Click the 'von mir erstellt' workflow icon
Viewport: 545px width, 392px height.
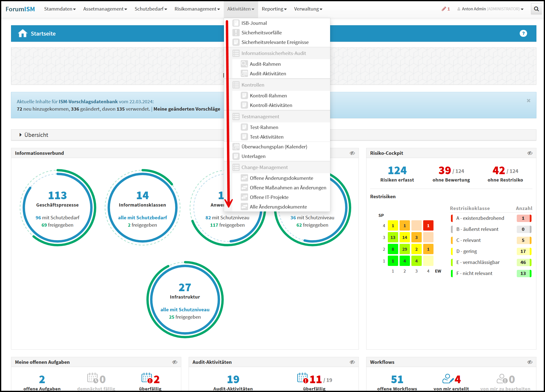(x=448, y=379)
